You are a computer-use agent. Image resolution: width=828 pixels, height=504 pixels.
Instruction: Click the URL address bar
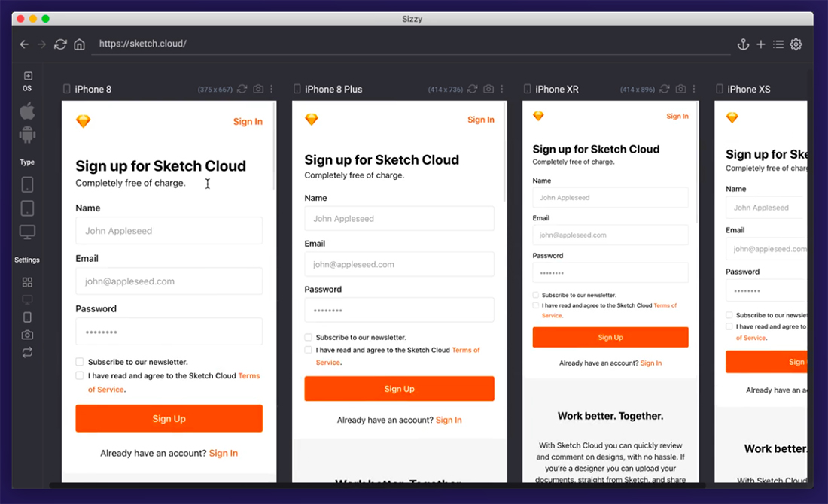[x=411, y=44]
